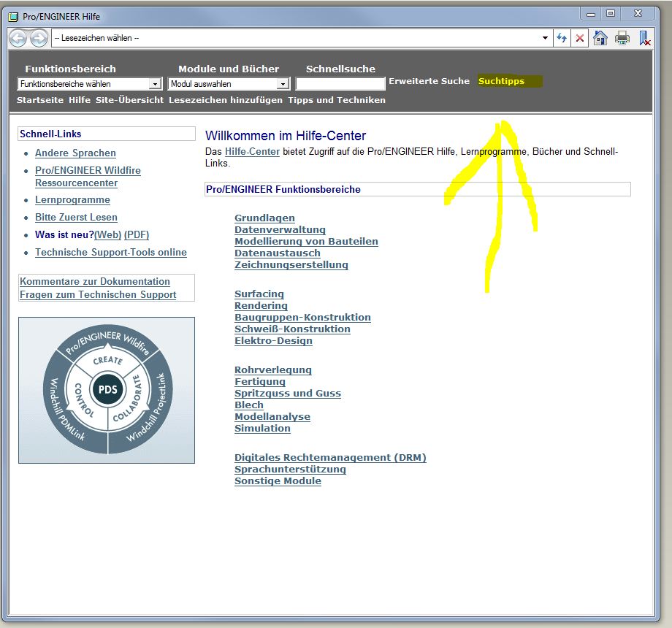Screen dimensions: 672x628
Task: Minimize the Pro/ENGINEER Hilfe window
Action: tap(591, 14)
